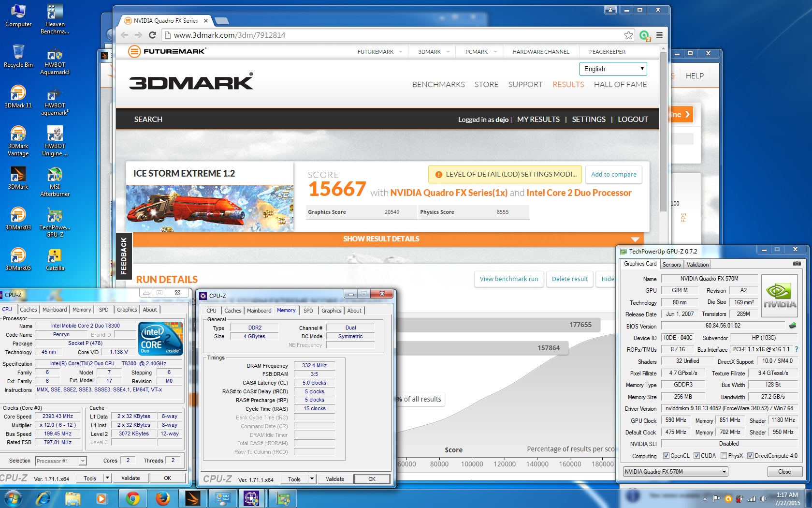Open Internet Explorer from the taskbar
Screen dimensions: 812x508
pyautogui.click(x=43, y=498)
